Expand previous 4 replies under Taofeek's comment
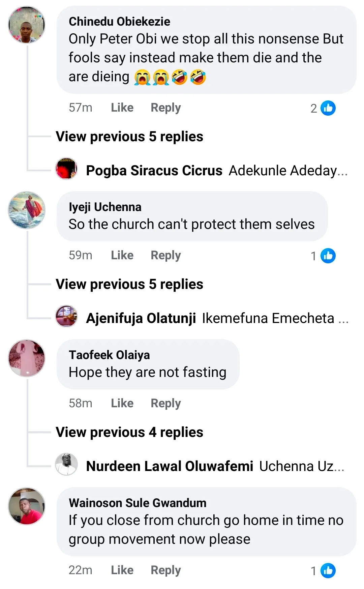The image size is (364, 589). click(x=129, y=432)
